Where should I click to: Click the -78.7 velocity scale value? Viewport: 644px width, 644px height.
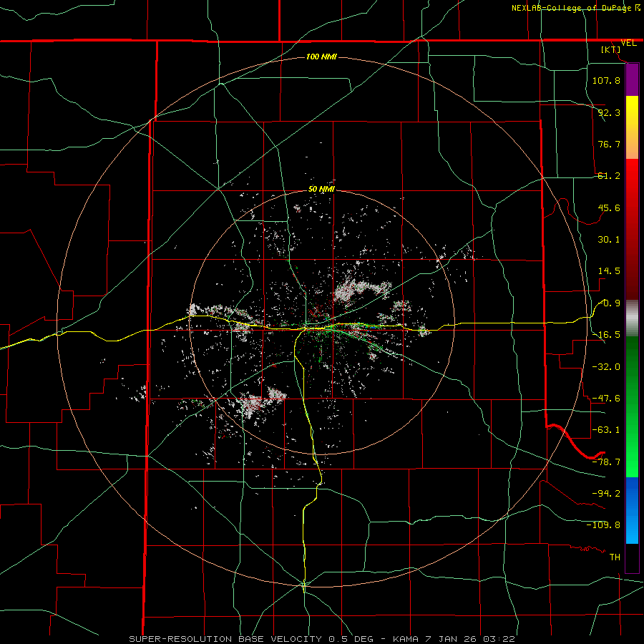coord(606,462)
